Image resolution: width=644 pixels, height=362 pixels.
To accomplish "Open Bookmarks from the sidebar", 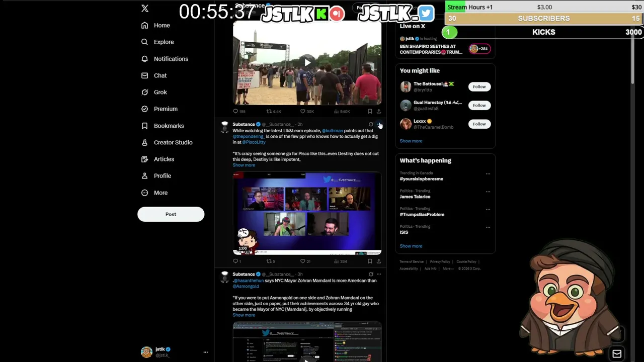I will [x=163, y=126].
